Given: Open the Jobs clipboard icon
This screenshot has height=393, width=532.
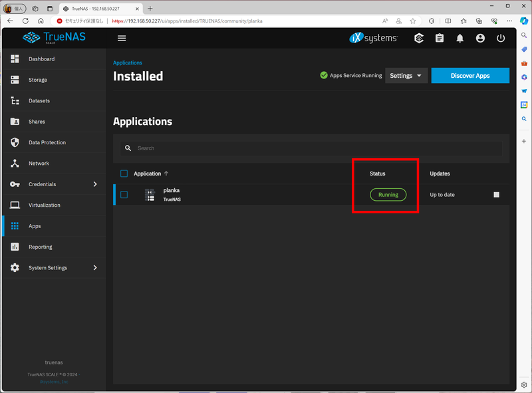Looking at the screenshot, I should pyautogui.click(x=440, y=38).
